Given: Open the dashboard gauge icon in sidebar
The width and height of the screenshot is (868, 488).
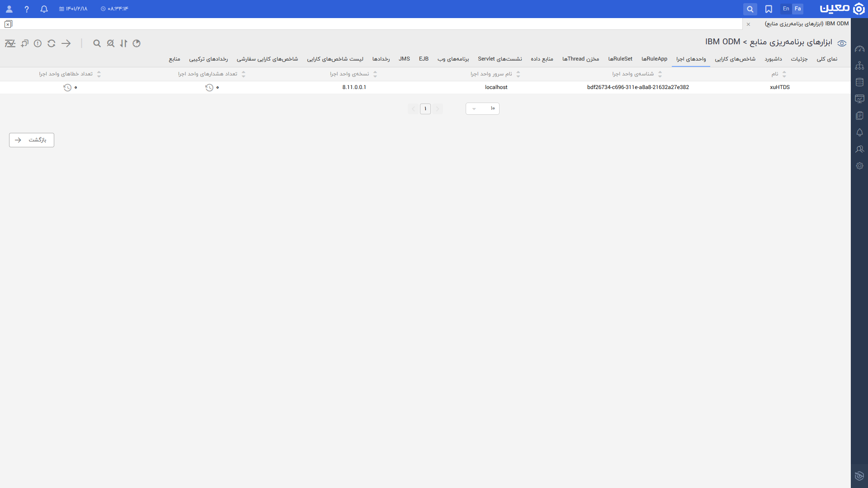Looking at the screenshot, I should [859, 49].
